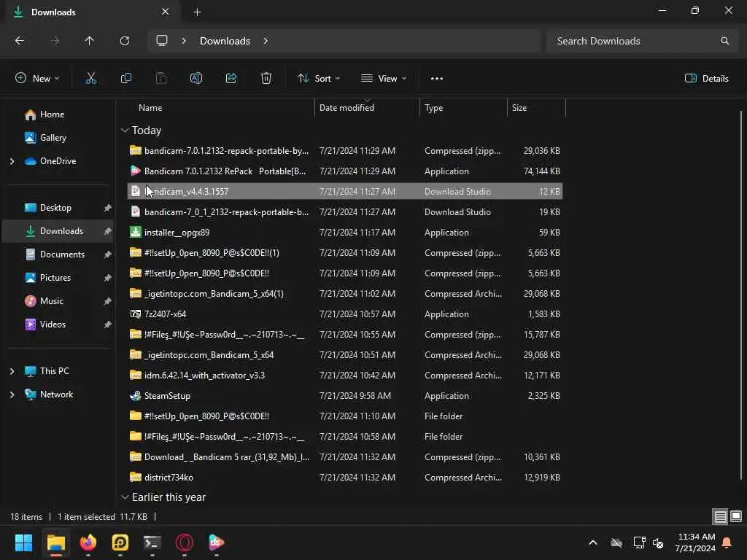Open the New dropdown menu
Viewport: 747px width, 560px height.
point(37,79)
